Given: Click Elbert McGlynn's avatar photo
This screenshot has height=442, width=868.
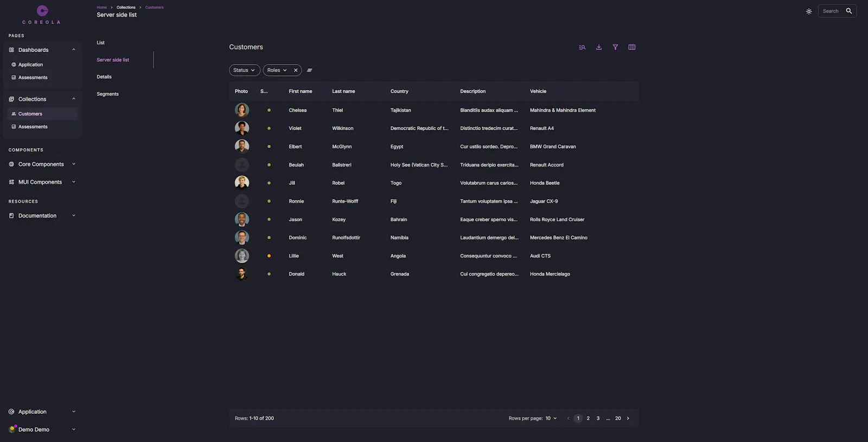Looking at the screenshot, I should 242,146.
